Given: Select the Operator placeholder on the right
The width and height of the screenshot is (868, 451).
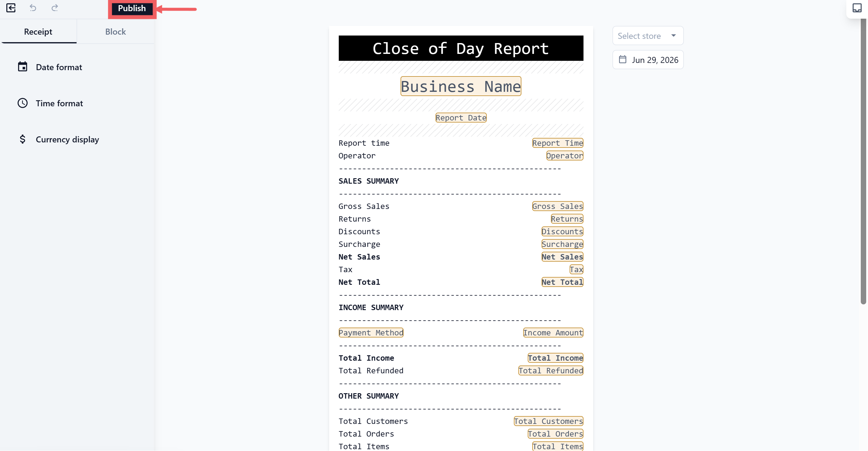Looking at the screenshot, I should tap(565, 155).
